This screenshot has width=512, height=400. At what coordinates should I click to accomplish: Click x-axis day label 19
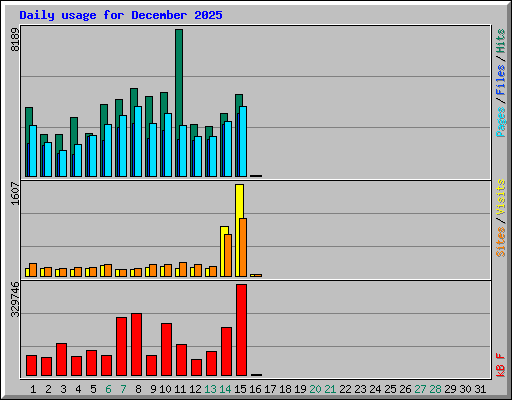tap(300, 389)
